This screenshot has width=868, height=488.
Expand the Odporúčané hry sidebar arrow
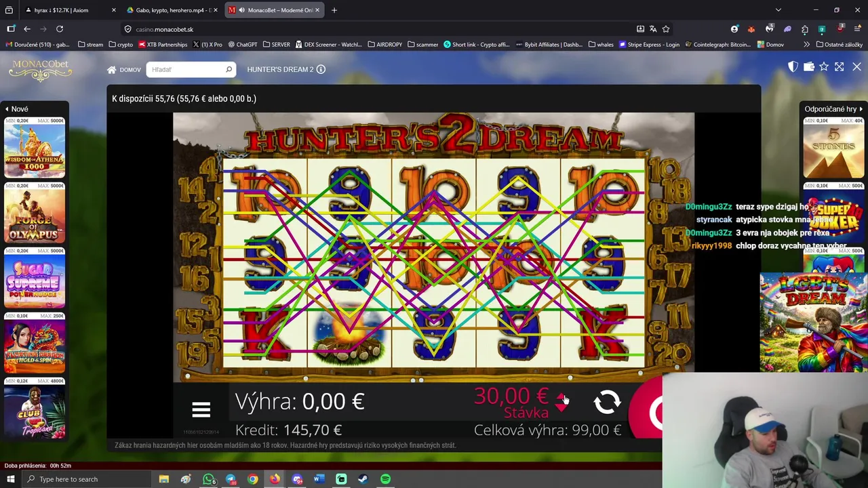(861, 109)
